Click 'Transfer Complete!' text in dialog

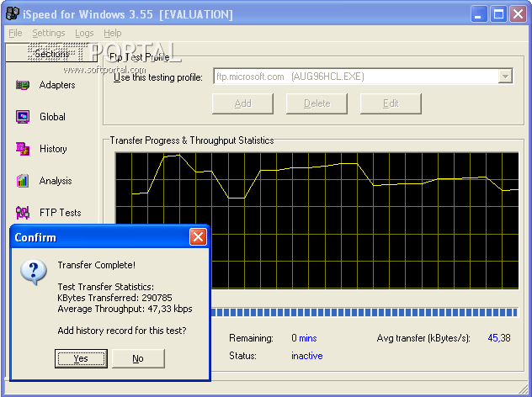click(96, 265)
